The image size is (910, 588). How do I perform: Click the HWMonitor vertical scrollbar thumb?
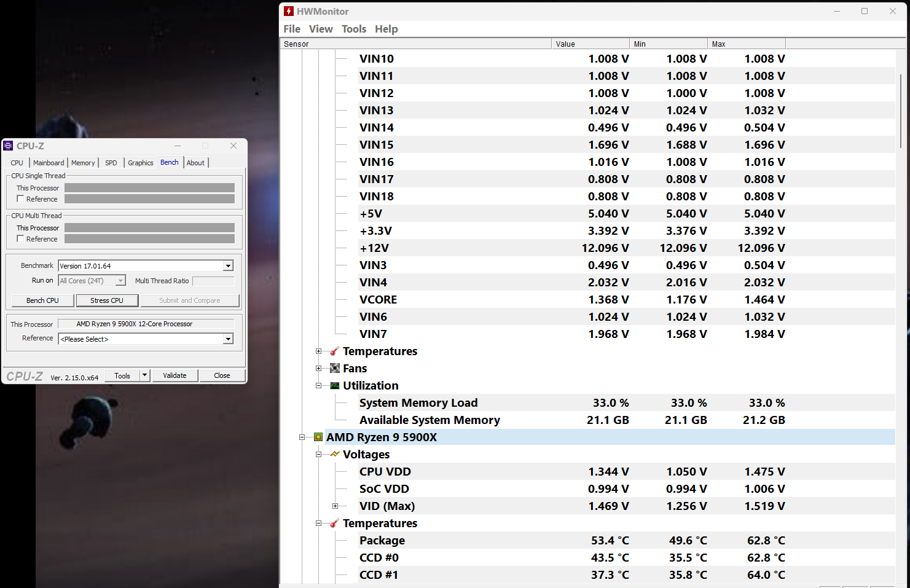901,111
